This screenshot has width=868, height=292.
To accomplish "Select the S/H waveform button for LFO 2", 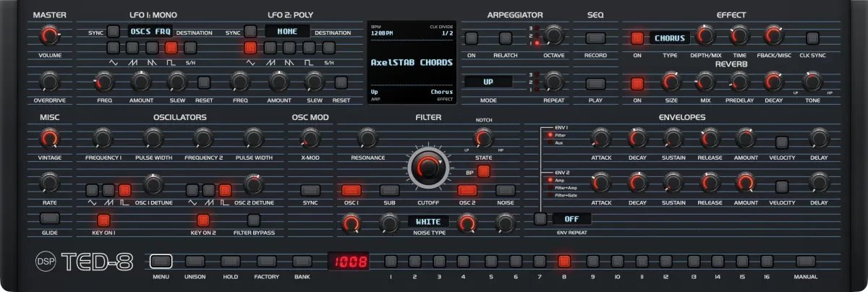I will (328, 48).
